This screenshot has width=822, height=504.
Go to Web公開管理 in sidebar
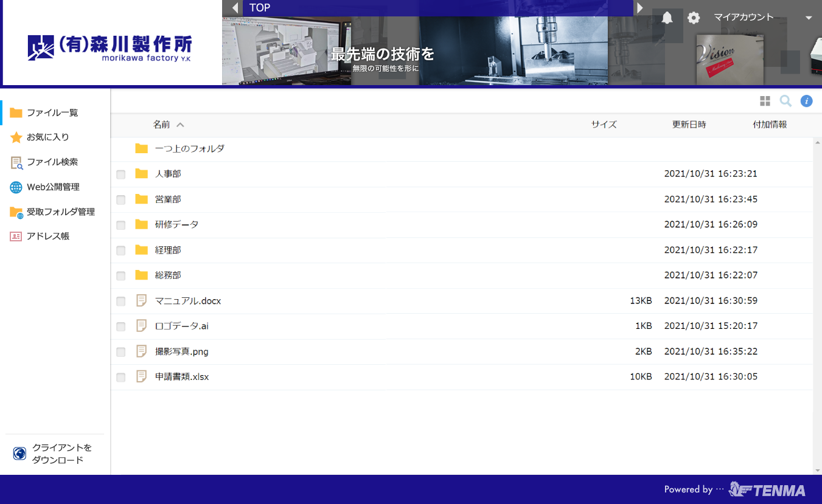pos(52,187)
